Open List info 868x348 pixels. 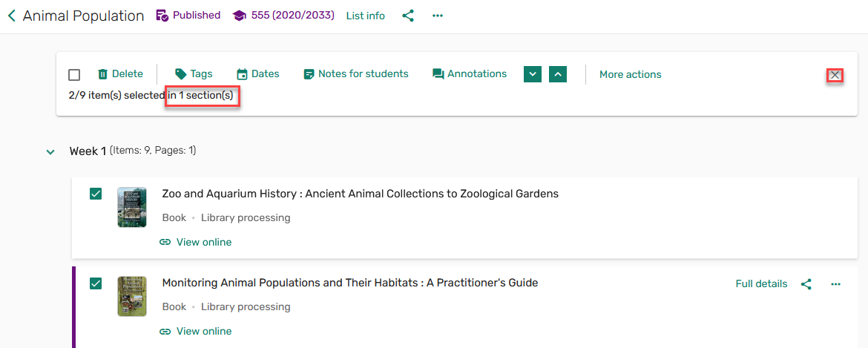[x=365, y=16]
